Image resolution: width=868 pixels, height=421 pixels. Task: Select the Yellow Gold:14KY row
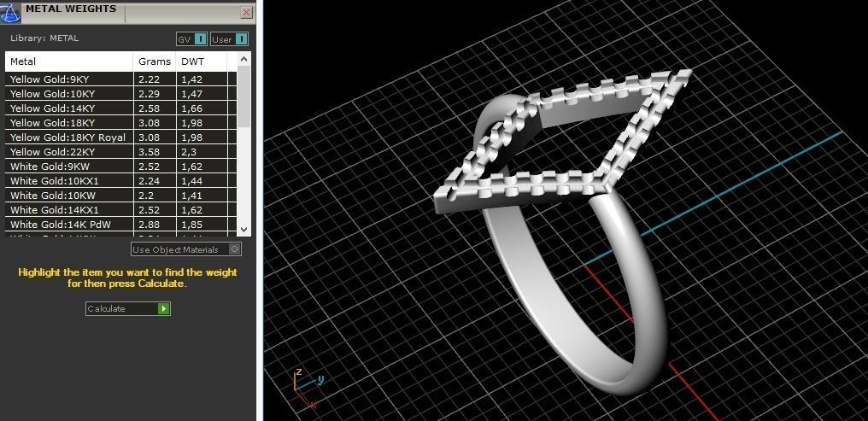(x=120, y=108)
